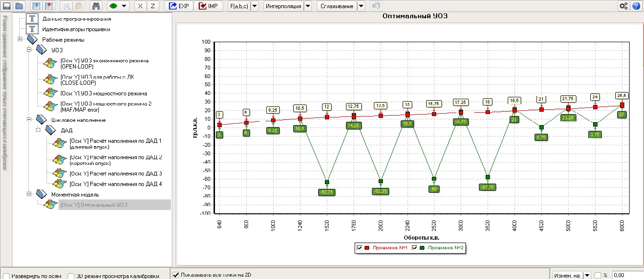
Task: Enable '3D режим просмотра калибровки' checkbox
Action: coord(71,276)
